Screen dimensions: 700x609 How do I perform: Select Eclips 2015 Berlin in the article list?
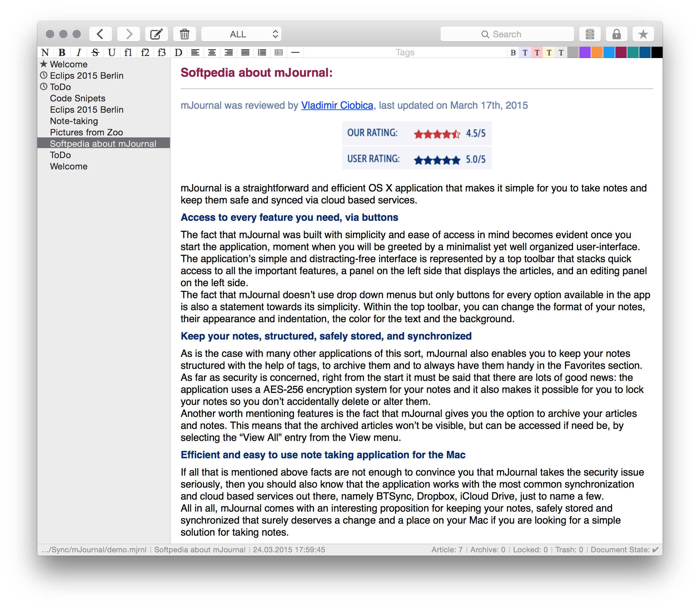[x=104, y=109]
